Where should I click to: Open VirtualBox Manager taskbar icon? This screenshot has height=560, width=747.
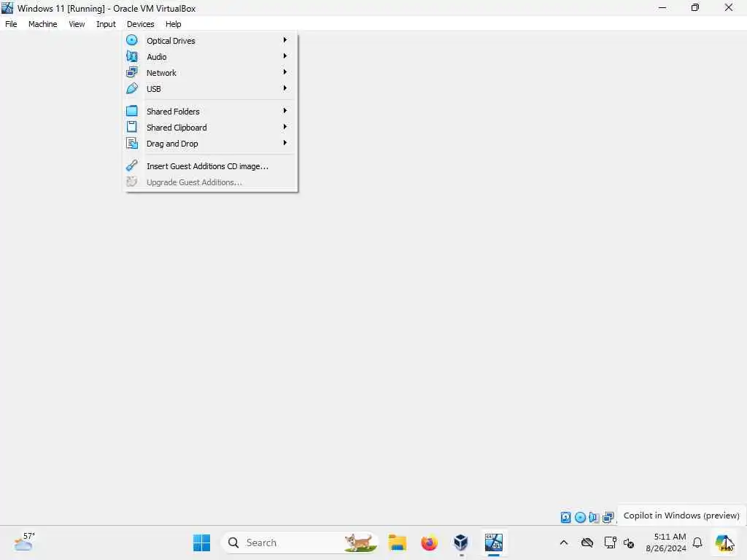pyautogui.click(x=461, y=542)
